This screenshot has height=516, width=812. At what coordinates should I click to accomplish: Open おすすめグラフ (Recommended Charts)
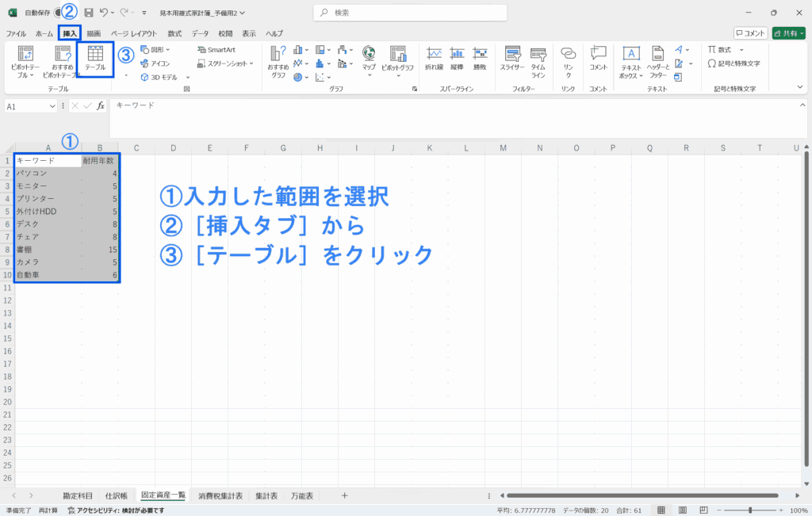[278, 62]
